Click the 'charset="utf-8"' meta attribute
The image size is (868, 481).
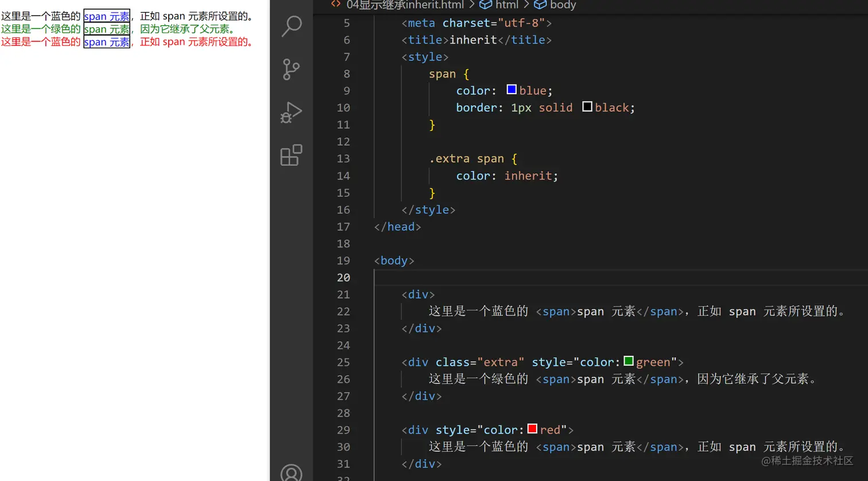pyautogui.click(x=493, y=23)
